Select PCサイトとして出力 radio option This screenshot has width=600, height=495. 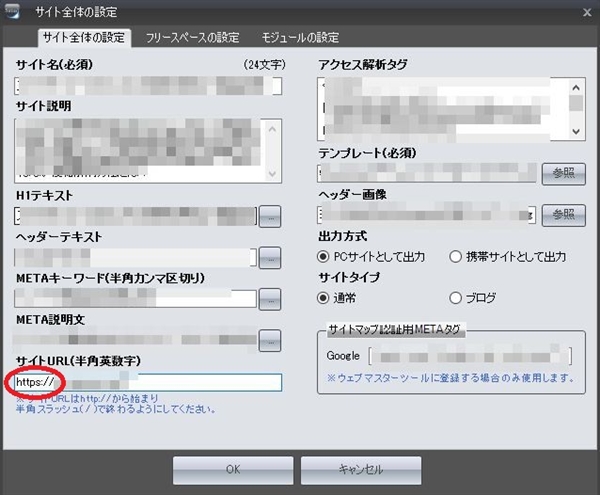click(323, 256)
